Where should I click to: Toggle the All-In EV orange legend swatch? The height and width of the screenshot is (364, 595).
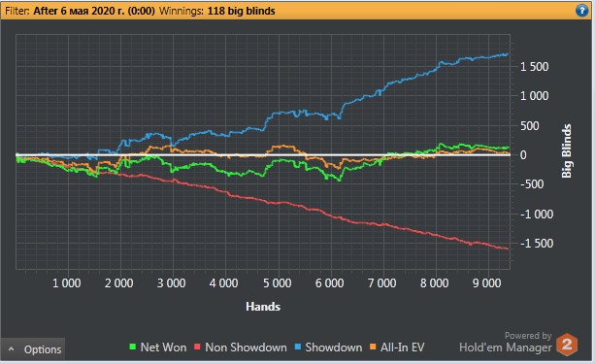pyautogui.click(x=373, y=347)
